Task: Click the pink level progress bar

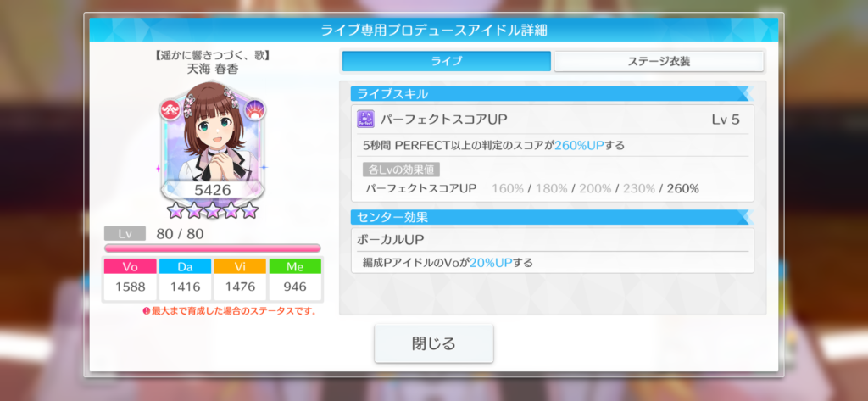Action: tap(213, 248)
